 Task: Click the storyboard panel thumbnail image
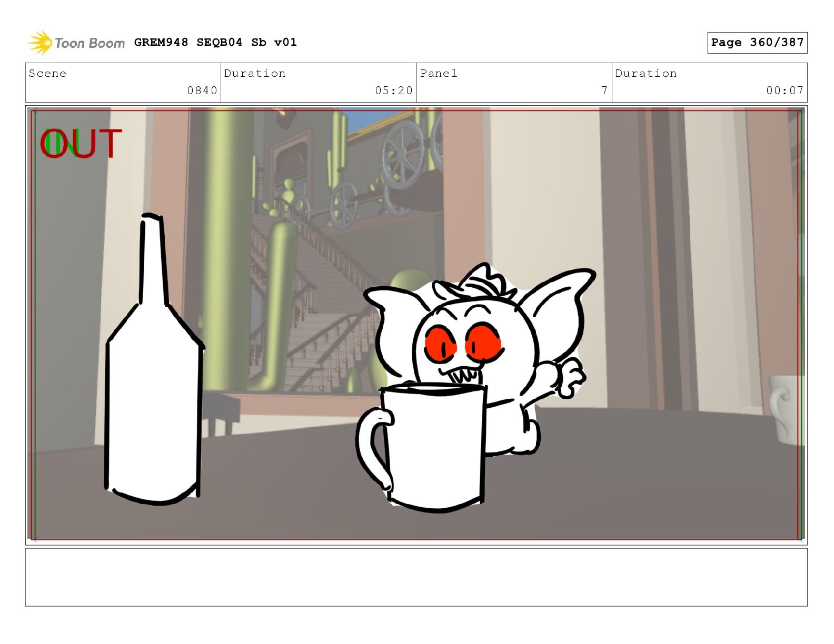416,325
